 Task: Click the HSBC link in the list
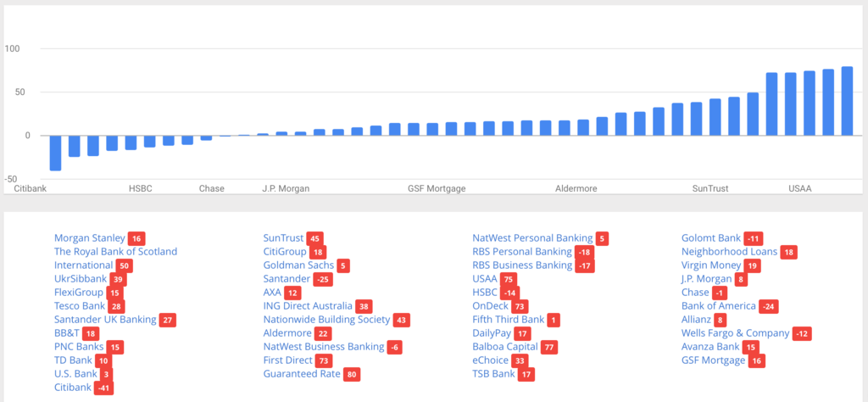(485, 293)
